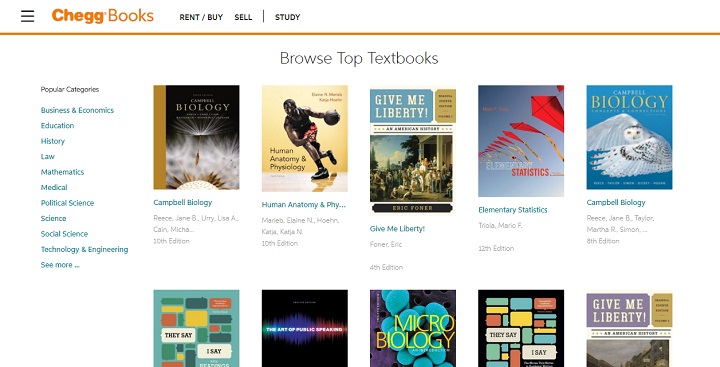
Task: Select the Popular Categories heading
Action: (70, 90)
